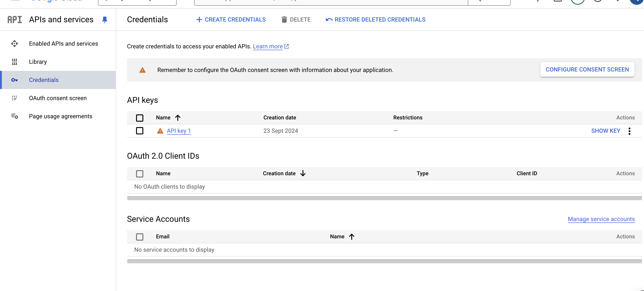
Task: Click the Library grid icon
Action: coord(15,62)
